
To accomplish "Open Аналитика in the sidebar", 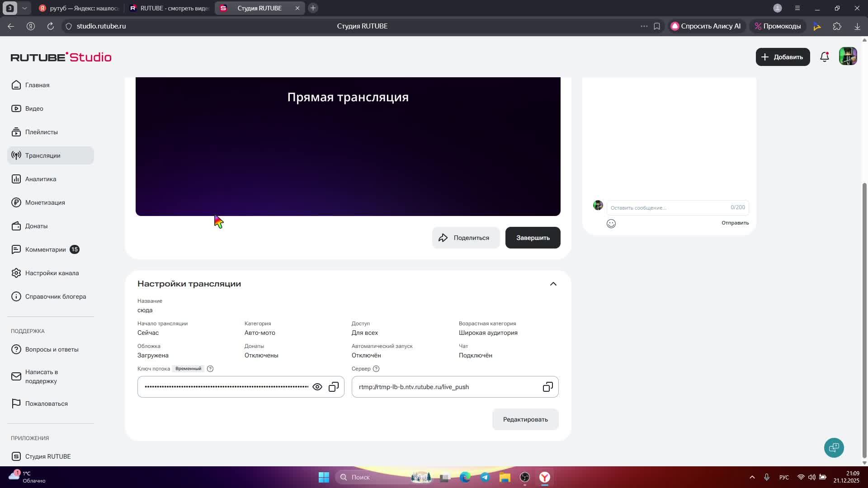I will (x=41, y=179).
